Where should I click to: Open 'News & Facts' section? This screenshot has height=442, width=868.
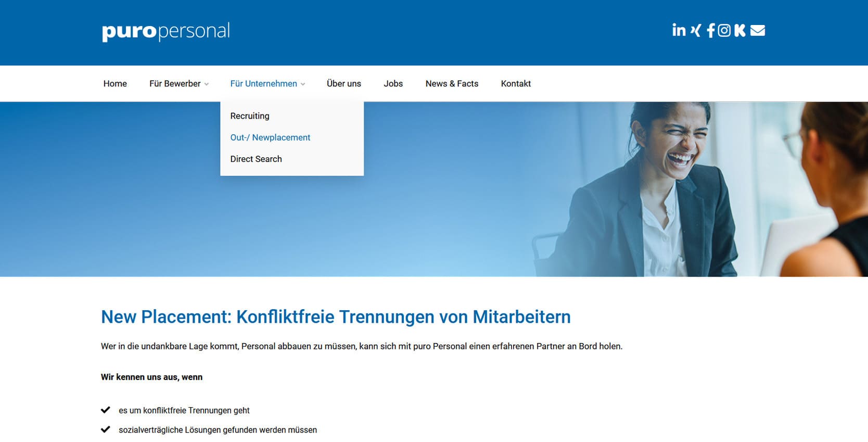[x=451, y=83]
